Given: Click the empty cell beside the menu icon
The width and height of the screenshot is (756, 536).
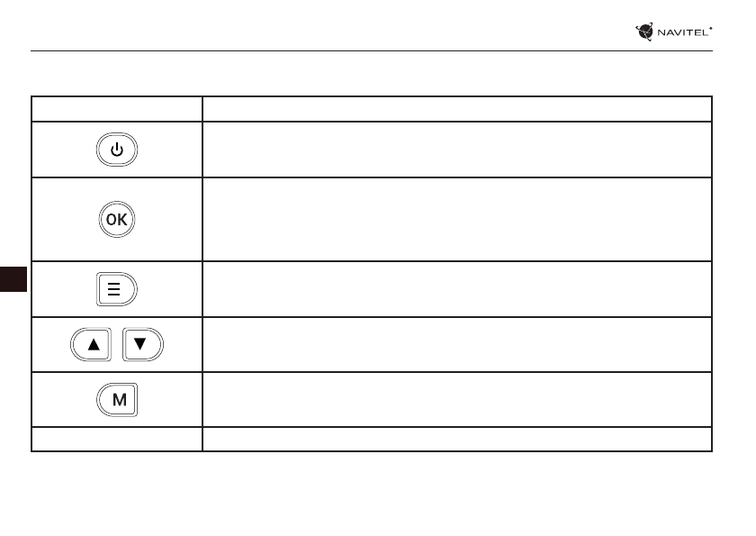Looking at the screenshot, I should 457,289.
